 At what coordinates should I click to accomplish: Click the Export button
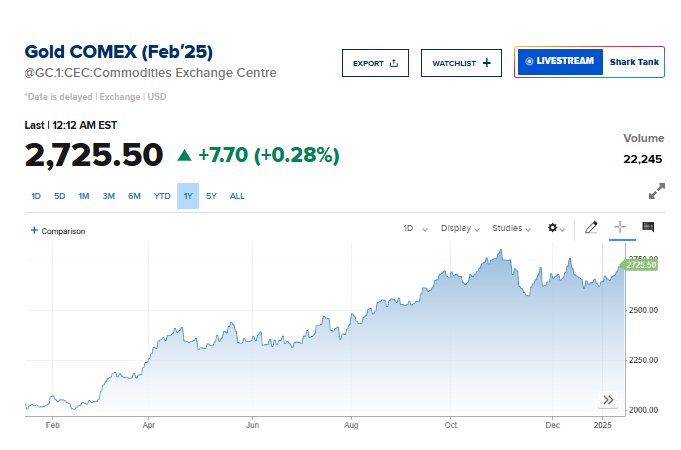pyautogui.click(x=375, y=63)
